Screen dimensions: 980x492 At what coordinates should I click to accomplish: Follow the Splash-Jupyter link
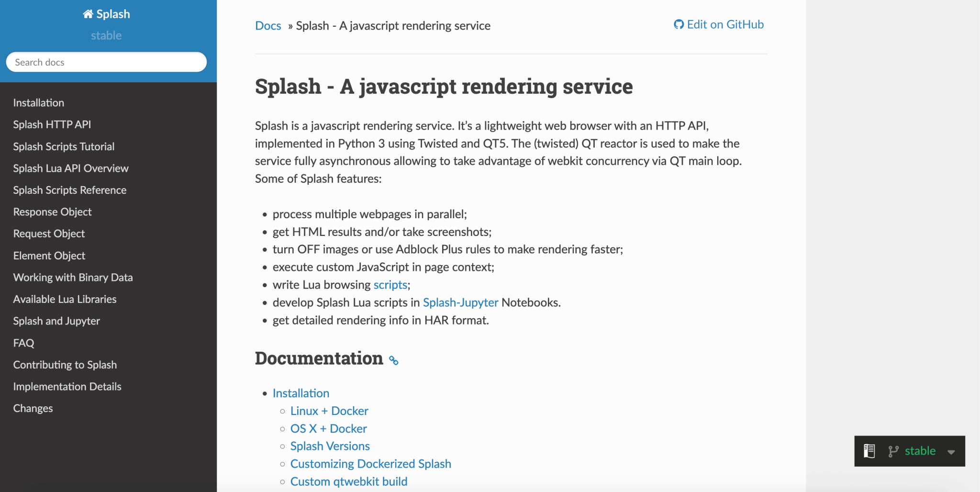(x=460, y=302)
